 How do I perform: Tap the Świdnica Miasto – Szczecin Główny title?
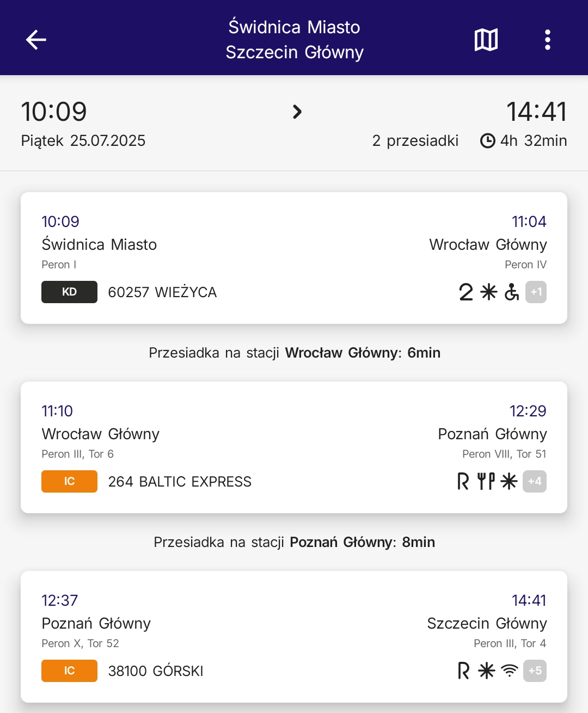pos(294,40)
